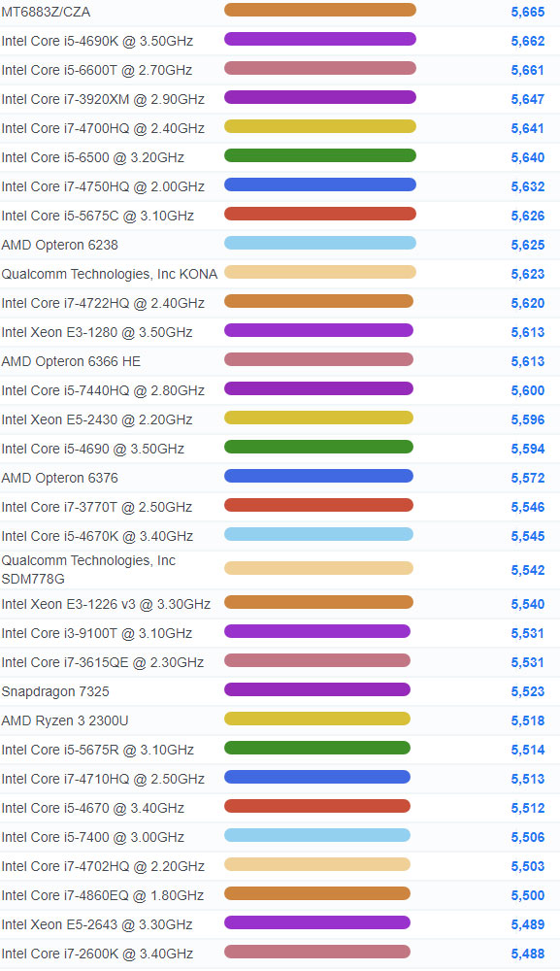Open Intel Core i7-4750HQ @ 2.00GHz
Image resolution: width=560 pixels, height=971 pixels.
[x=103, y=186]
